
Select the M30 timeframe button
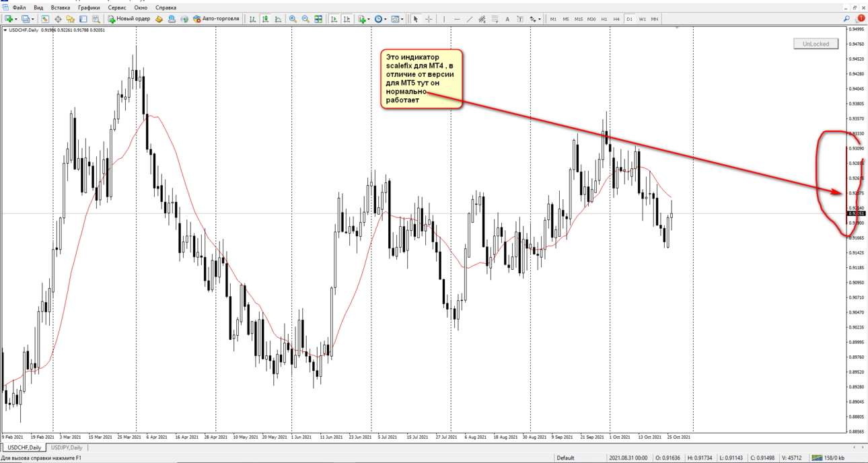click(x=591, y=19)
